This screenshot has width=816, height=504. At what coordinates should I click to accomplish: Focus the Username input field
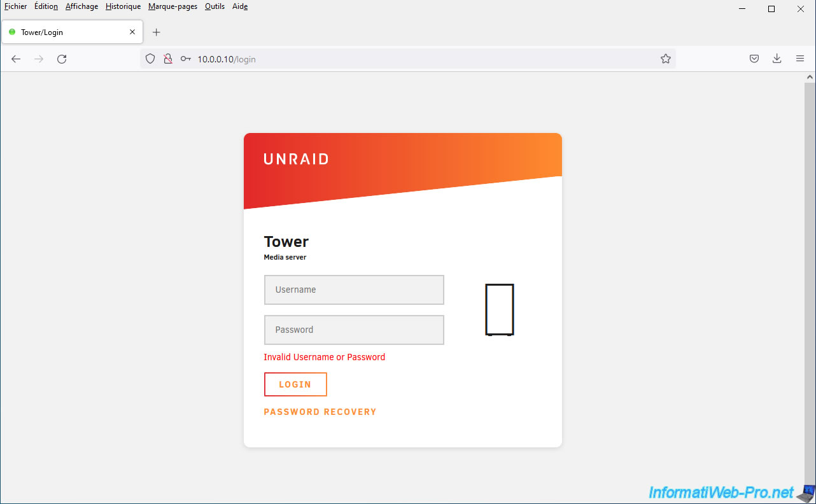354,290
